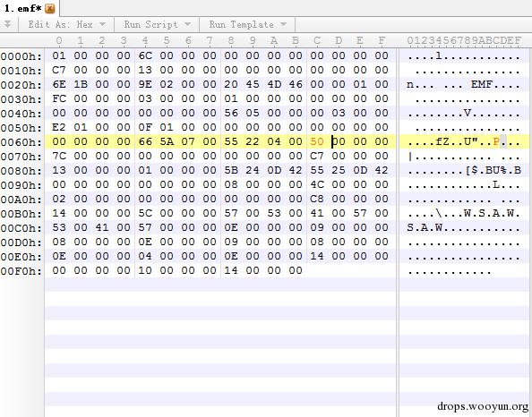
Task: Click the EMF text in ASCII column
Action: 482,84
